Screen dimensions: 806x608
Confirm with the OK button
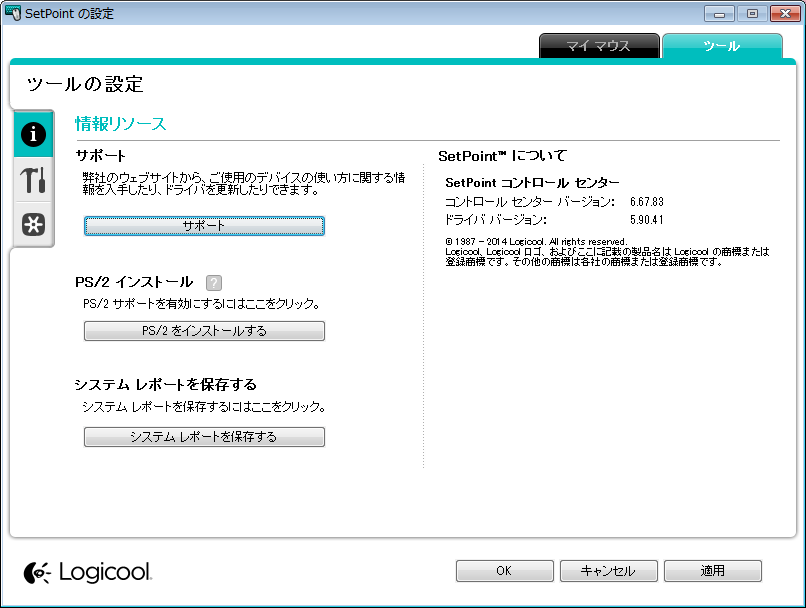click(504, 571)
